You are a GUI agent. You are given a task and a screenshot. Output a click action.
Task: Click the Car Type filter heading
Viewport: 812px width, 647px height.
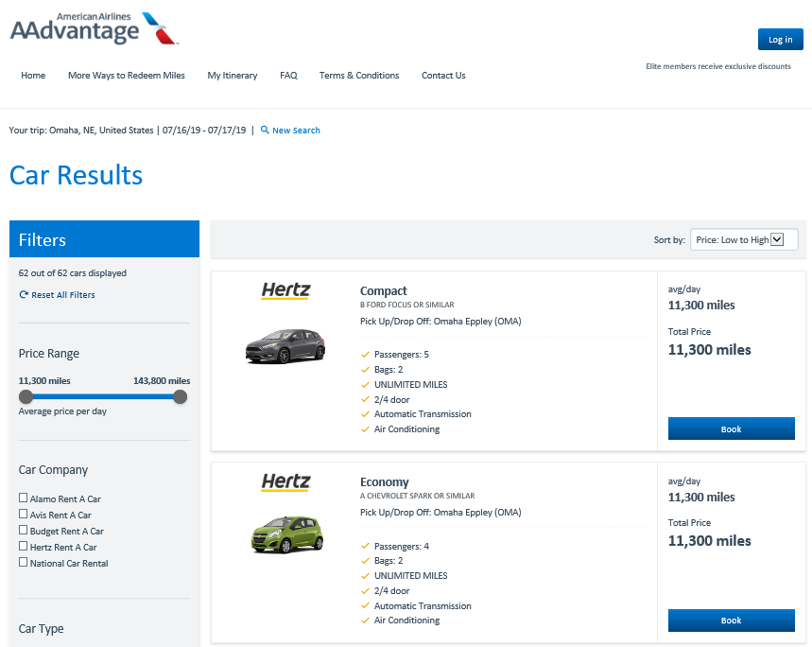click(42, 629)
